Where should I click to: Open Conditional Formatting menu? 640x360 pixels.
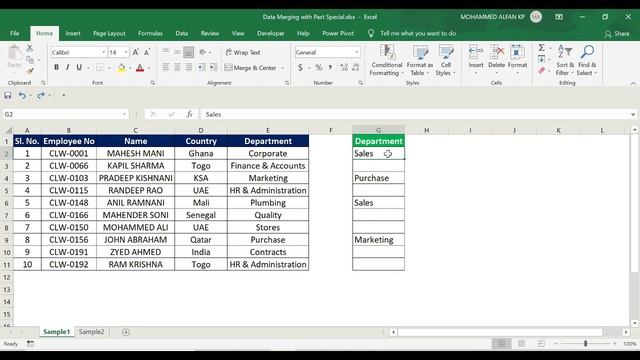click(386, 60)
